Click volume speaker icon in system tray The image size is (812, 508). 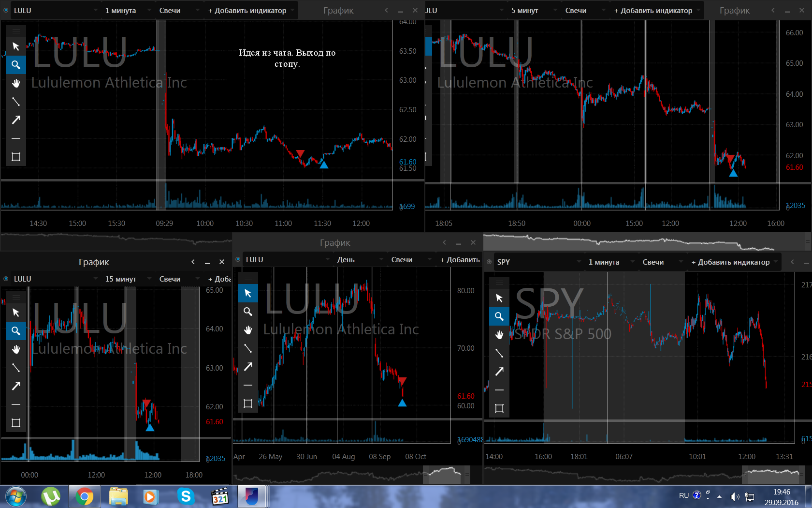point(735,496)
